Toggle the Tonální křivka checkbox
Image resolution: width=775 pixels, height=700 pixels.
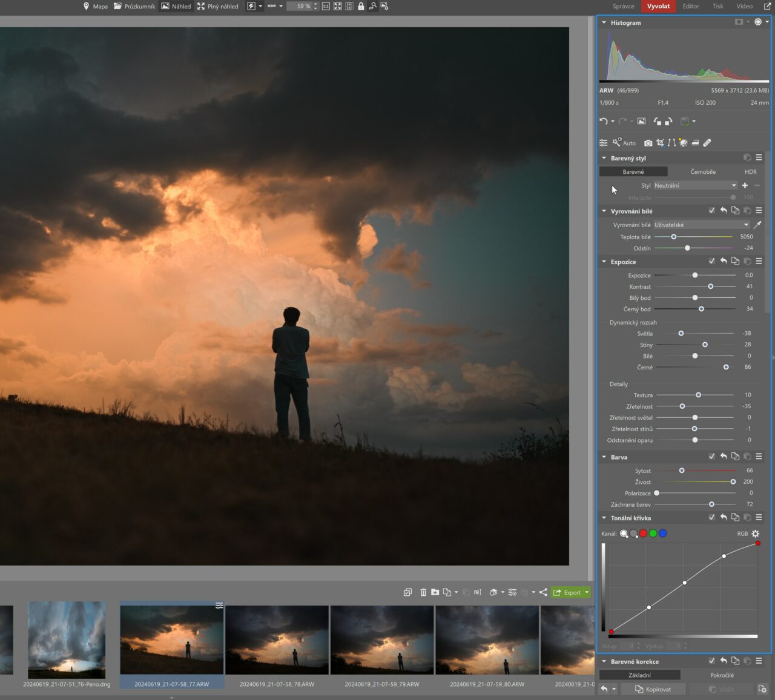click(711, 518)
